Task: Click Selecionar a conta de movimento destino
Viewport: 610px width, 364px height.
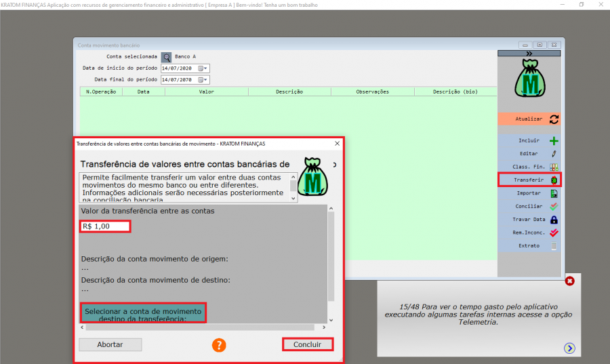Action: pos(143,312)
